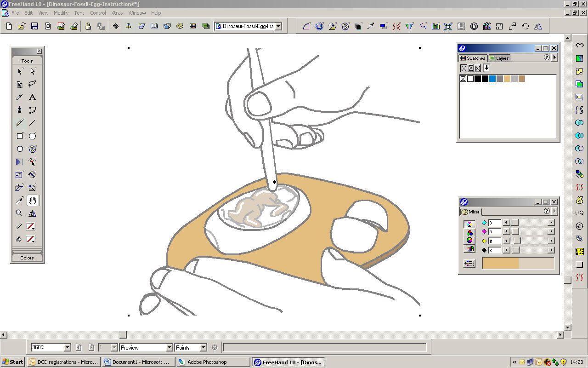588x368 pixels.
Task: Select the Line tool
Action: pos(33,123)
